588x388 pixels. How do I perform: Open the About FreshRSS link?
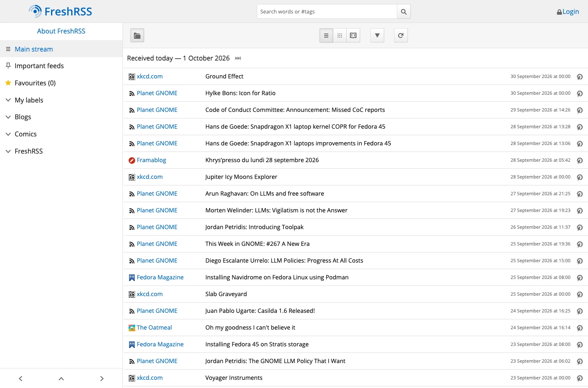(x=61, y=31)
